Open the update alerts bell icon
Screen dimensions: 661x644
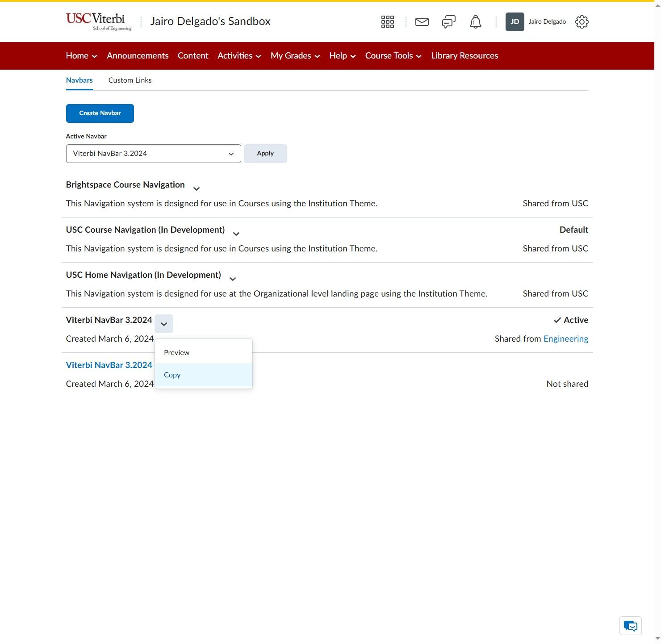(476, 22)
